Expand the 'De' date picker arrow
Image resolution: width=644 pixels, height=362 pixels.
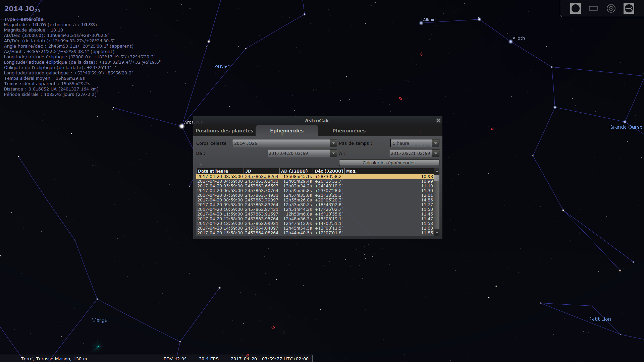333,153
